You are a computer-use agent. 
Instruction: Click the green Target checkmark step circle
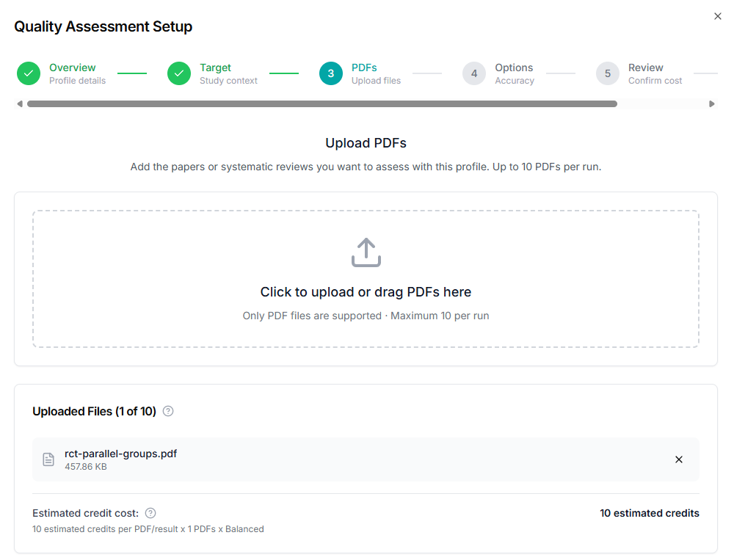pyautogui.click(x=179, y=73)
